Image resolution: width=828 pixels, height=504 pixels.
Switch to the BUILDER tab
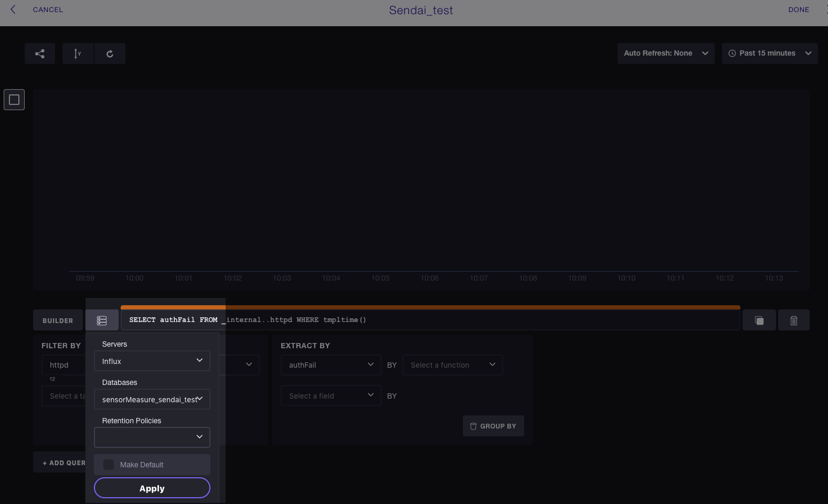58,320
